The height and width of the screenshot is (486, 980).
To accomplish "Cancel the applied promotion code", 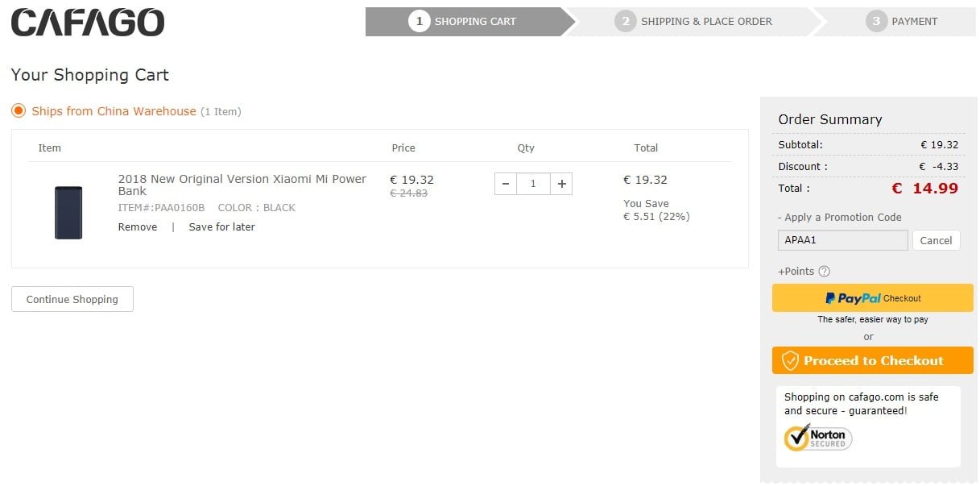I will (x=937, y=240).
